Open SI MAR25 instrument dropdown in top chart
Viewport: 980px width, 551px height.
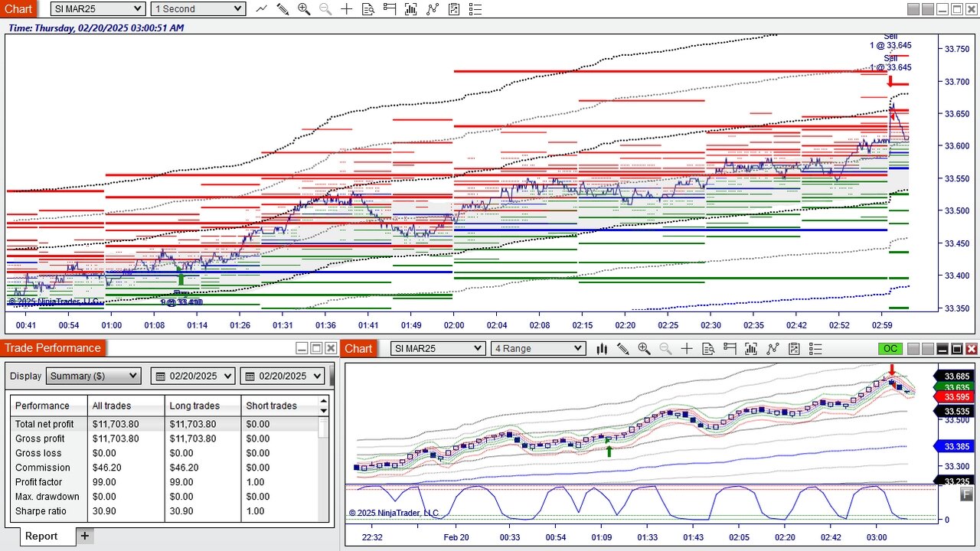[x=98, y=9]
